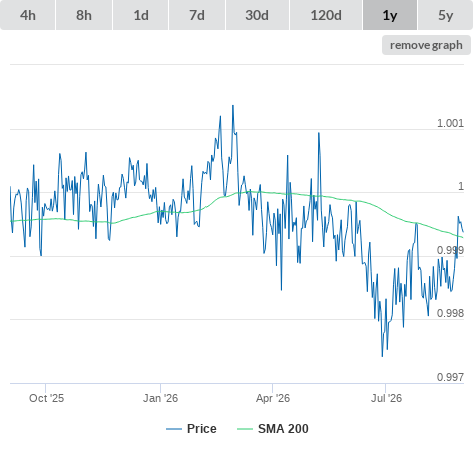Select the 120d range tab
The width and height of the screenshot is (474, 455).
(326, 15)
